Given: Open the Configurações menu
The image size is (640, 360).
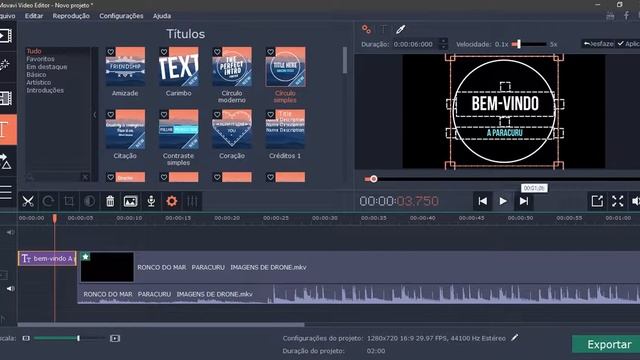Looking at the screenshot, I should [x=121, y=16].
